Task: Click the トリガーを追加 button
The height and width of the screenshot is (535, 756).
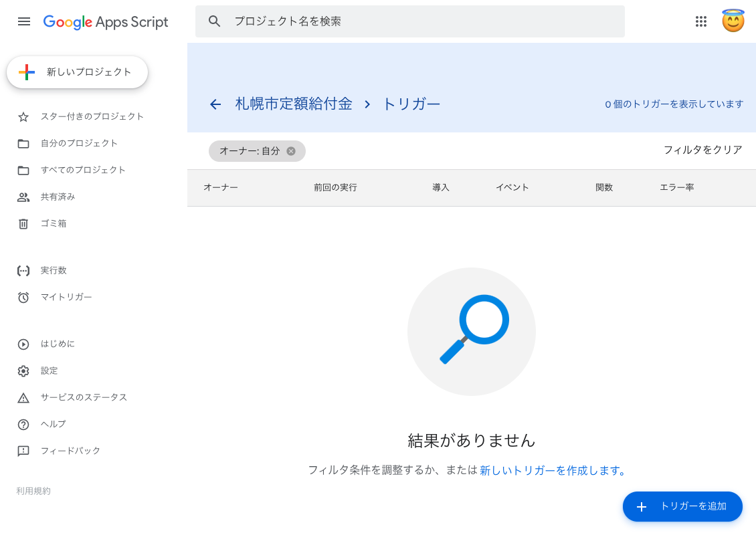Action: pos(682,506)
